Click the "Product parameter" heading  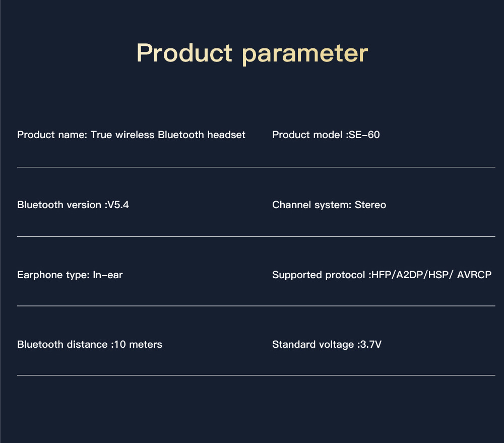pyautogui.click(x=252, y=53)
